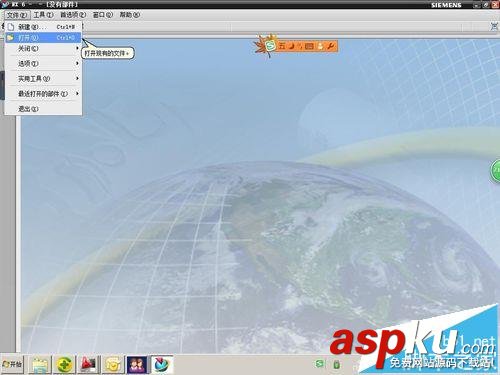Open the 文件 (File) menu
Image resolution: width=500 pixels, height=375 pixels.
17,15
